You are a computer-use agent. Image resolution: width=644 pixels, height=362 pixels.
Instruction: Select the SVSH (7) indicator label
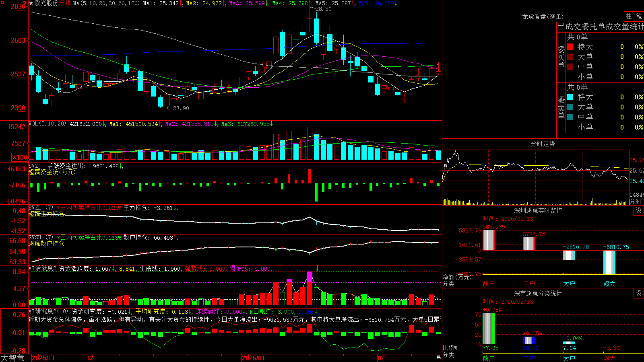tap(41, 238)
